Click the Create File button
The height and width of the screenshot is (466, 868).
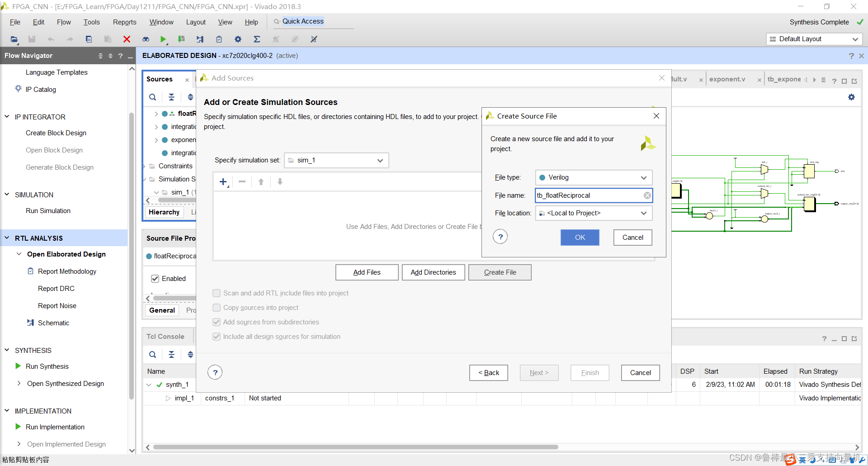pyautogui.click(x=500, y=272)
